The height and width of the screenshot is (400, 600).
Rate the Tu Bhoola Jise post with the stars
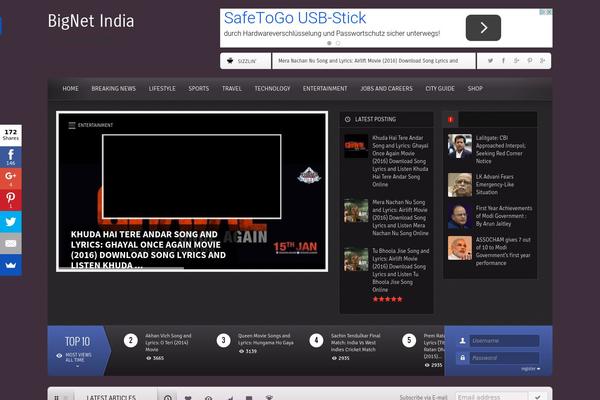point(387,299)
